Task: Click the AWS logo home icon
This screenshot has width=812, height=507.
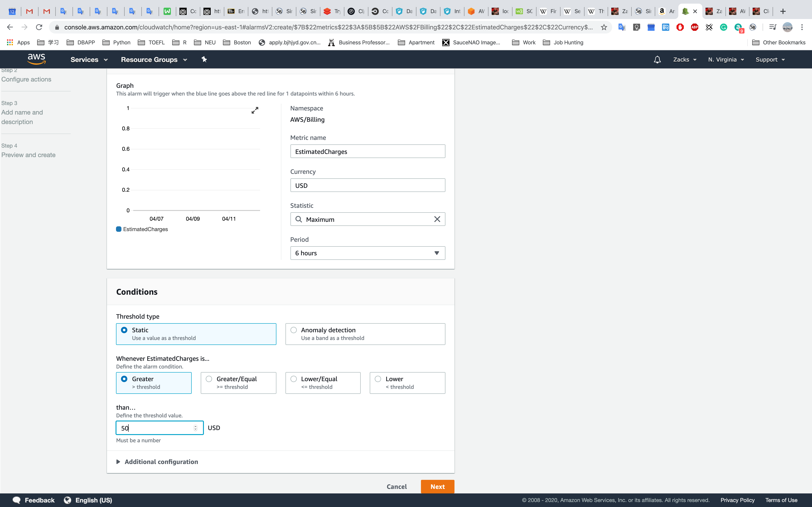Action: [36, 59]
